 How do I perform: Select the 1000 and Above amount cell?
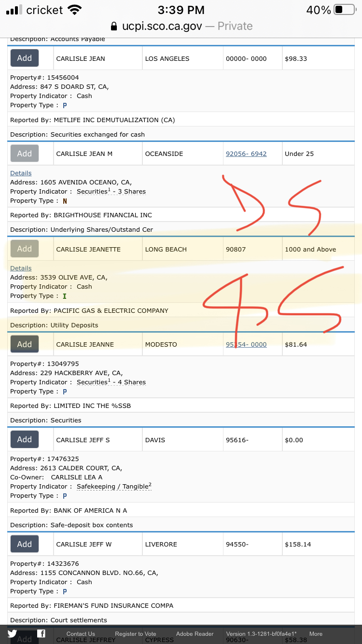319,249
